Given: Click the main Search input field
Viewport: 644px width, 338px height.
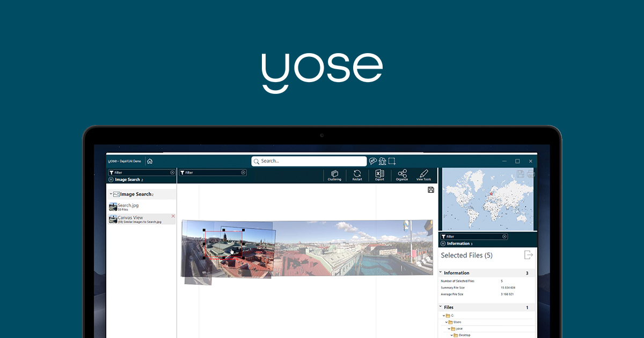Looking at the screenshot, I should point(309,161).
